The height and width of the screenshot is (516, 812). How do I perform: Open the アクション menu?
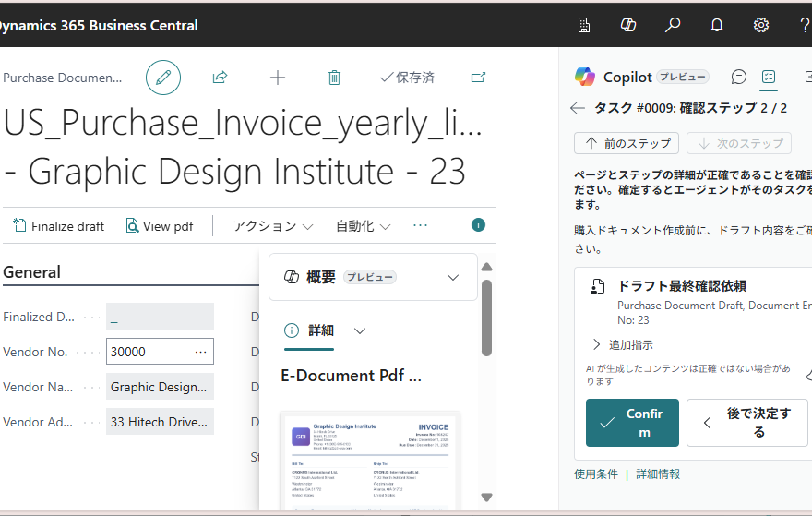(273, 226)
